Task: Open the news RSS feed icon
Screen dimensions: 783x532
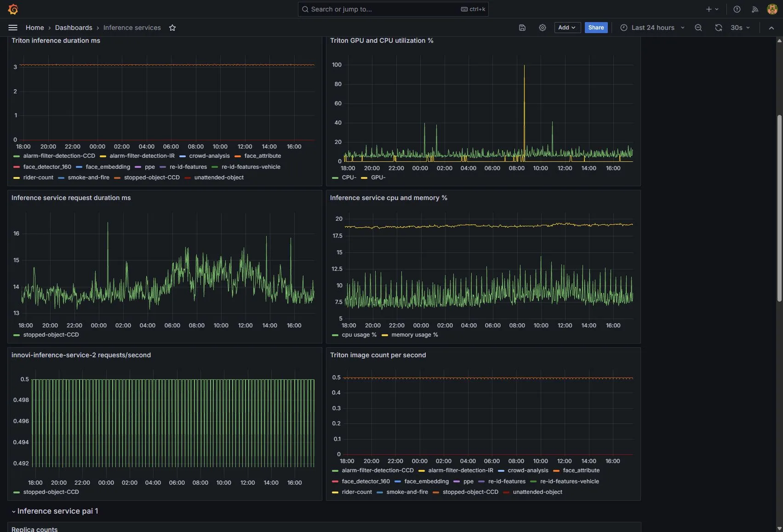Action: pos(755,9)
